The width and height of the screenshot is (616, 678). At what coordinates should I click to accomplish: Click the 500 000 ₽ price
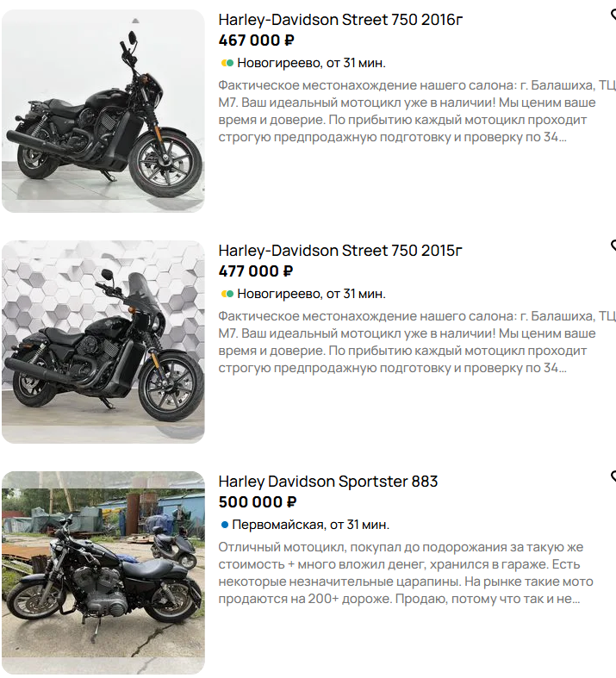pos(258,502)
